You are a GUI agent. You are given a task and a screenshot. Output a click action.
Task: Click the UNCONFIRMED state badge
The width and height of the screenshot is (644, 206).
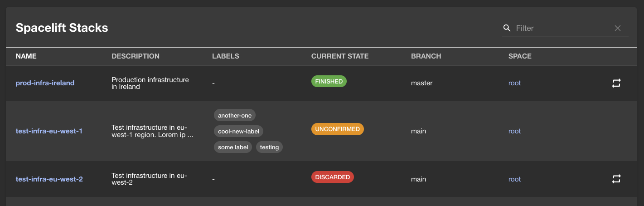[x=337, y=129]
